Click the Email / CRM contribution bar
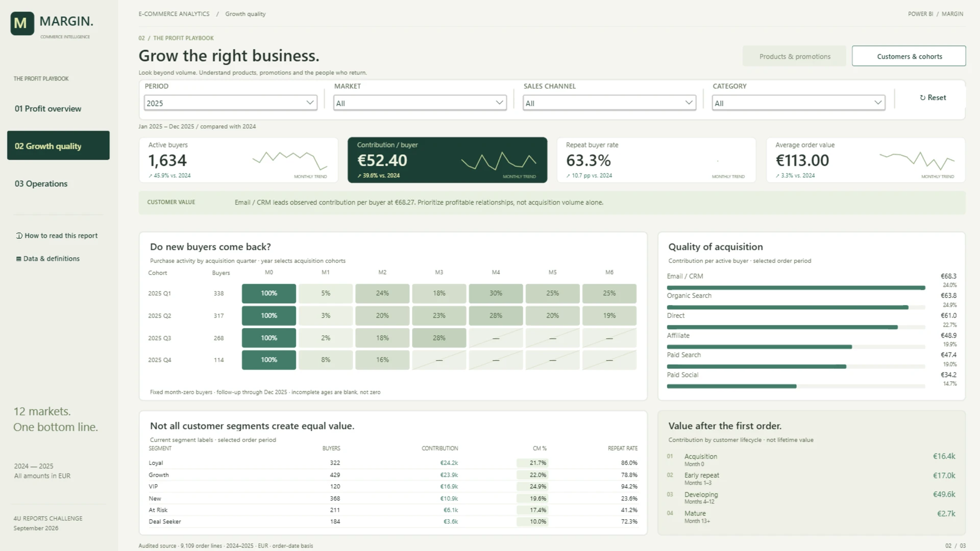 click(x=796, y=288)
